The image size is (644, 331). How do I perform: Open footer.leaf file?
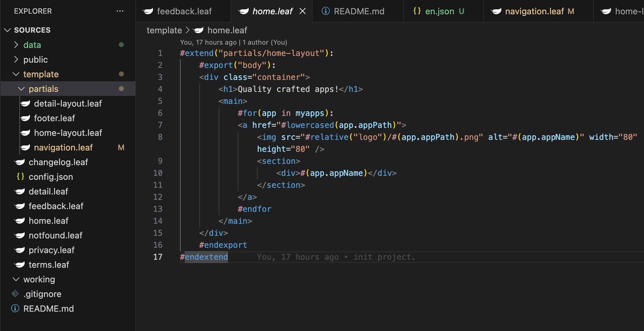[54, 118]
